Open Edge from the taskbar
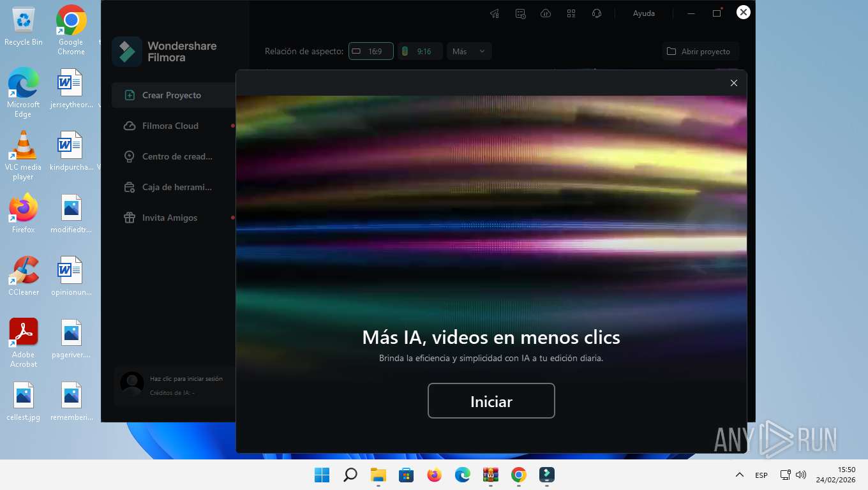The image size is (868, 490). pyautogui.click(x=463, y=475)
